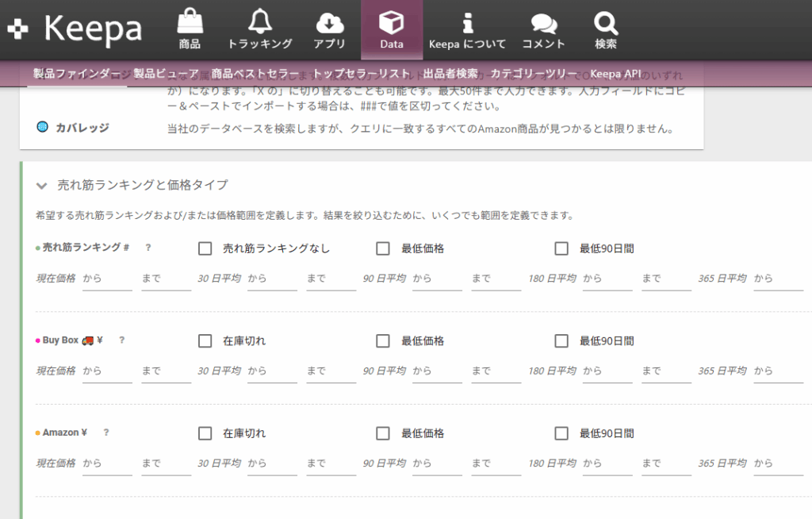Go to the Keepa API link
The width and height of the screenshot is (812, 519).
coord(615,74)
